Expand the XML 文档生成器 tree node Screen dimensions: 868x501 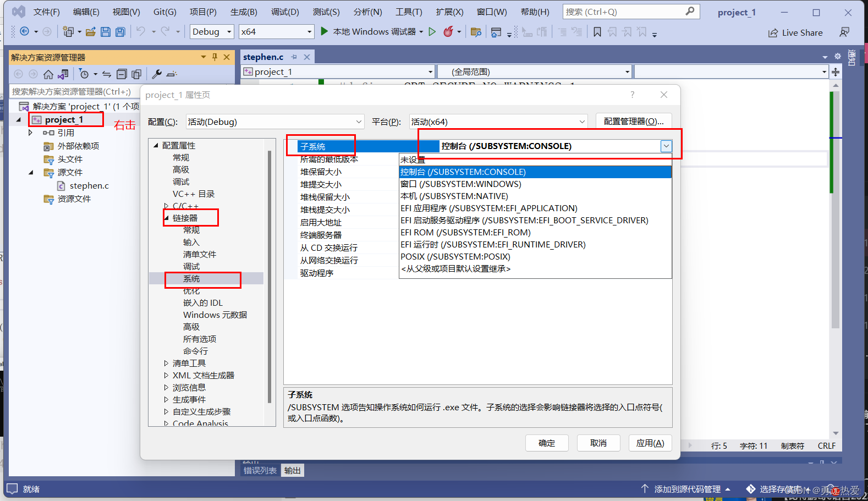[166, 375]
